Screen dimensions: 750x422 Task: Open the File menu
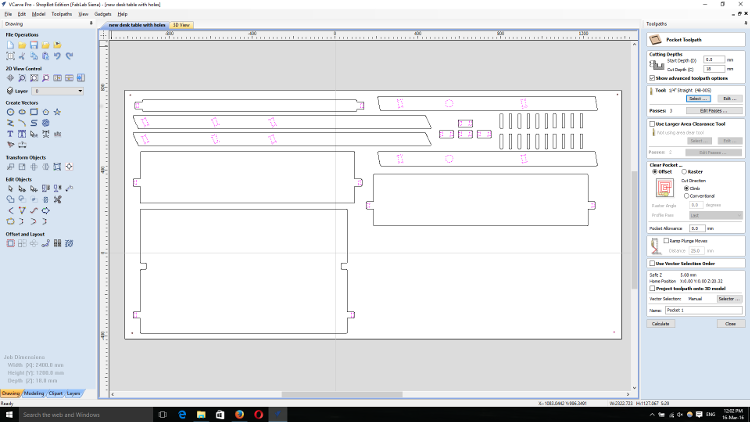8,14
